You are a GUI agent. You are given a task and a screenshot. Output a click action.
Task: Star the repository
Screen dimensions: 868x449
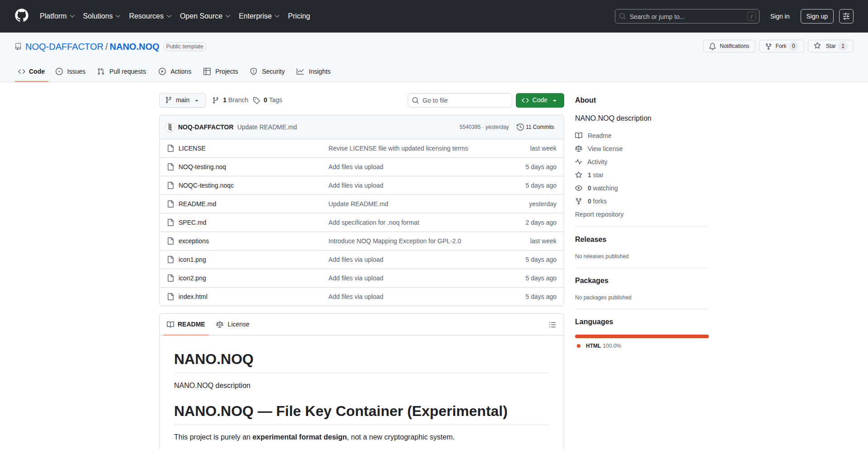[830, 46]
